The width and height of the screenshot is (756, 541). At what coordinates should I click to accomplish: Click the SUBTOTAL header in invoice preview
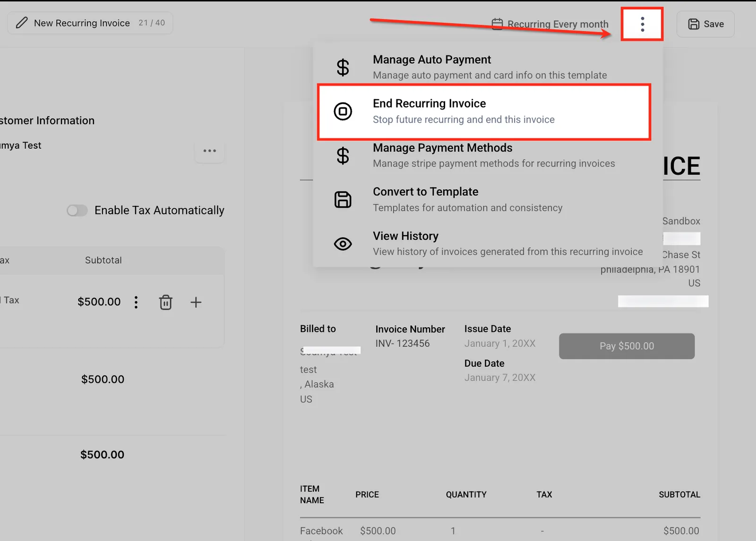coord(679,494)
